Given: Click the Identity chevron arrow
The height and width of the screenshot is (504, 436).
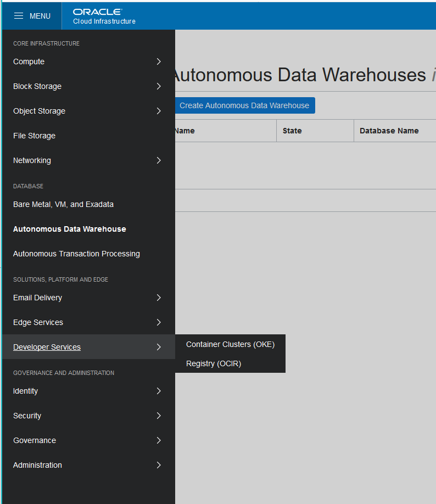Looking at the screenshot, I should coord(159,391).
